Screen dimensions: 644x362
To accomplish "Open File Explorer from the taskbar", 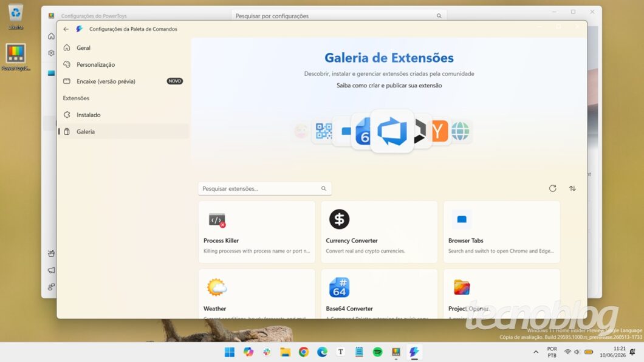I will (x=285, y=352).
